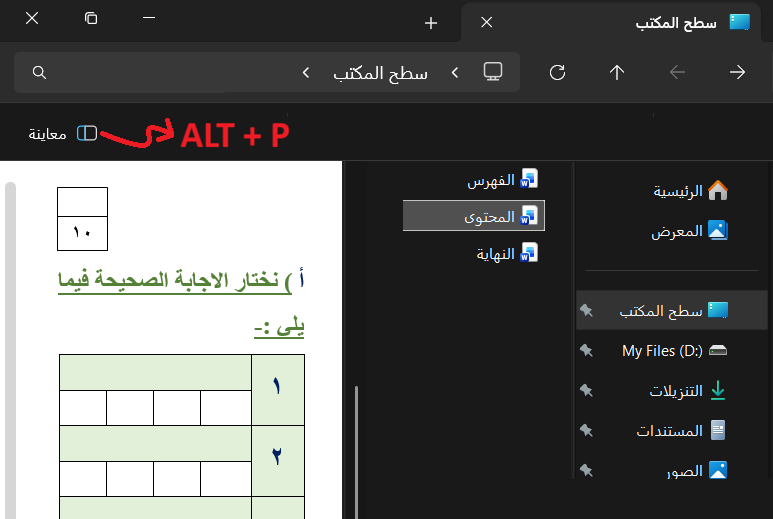Expand chevron after سطح المكتب in address bar

(x=306, y=72)
